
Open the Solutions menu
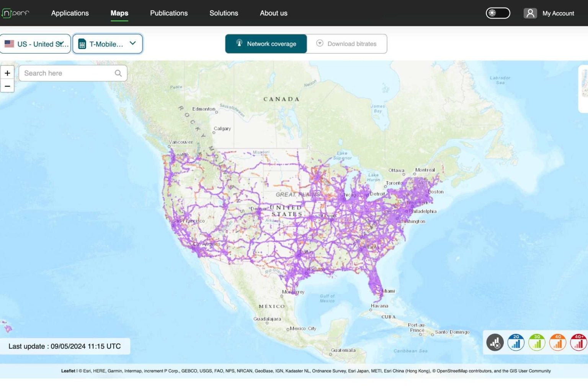coord(224,13)
